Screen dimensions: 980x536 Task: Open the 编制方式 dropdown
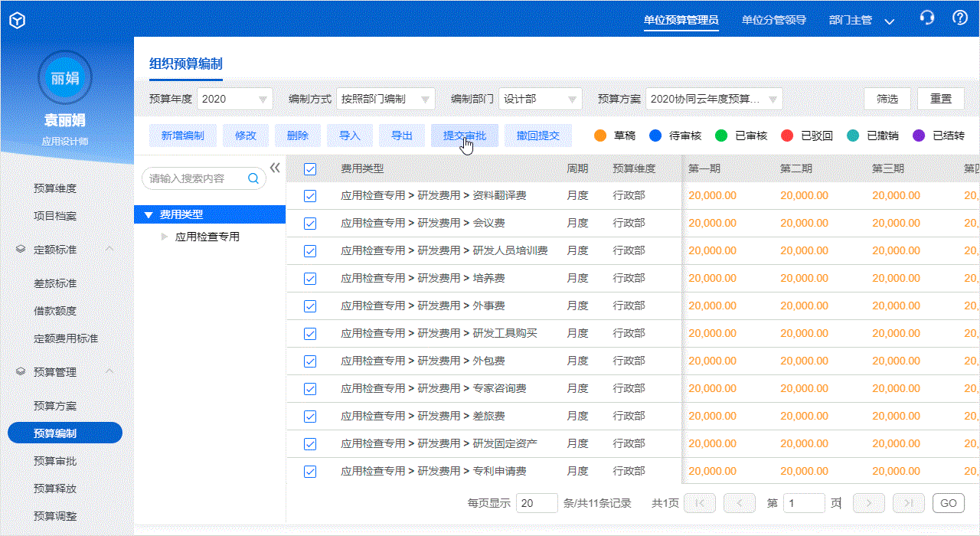pyautogui.click(x=386, y=99)
